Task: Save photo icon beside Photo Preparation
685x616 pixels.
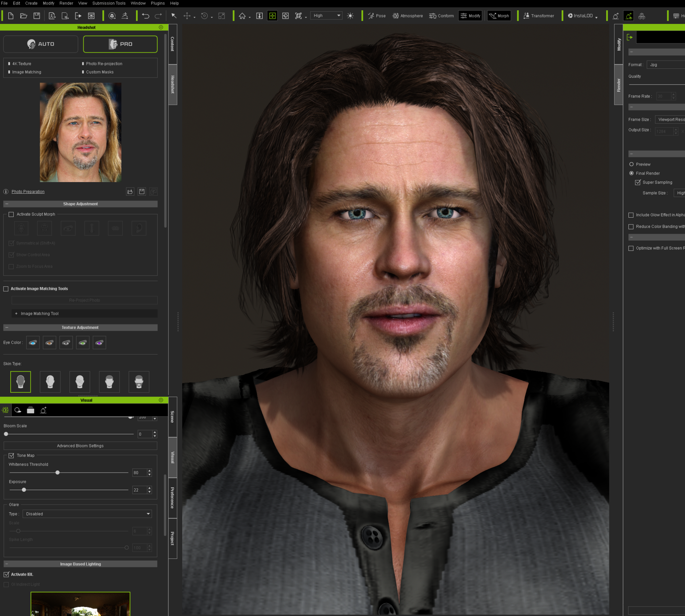Action: tap(142, 192)
